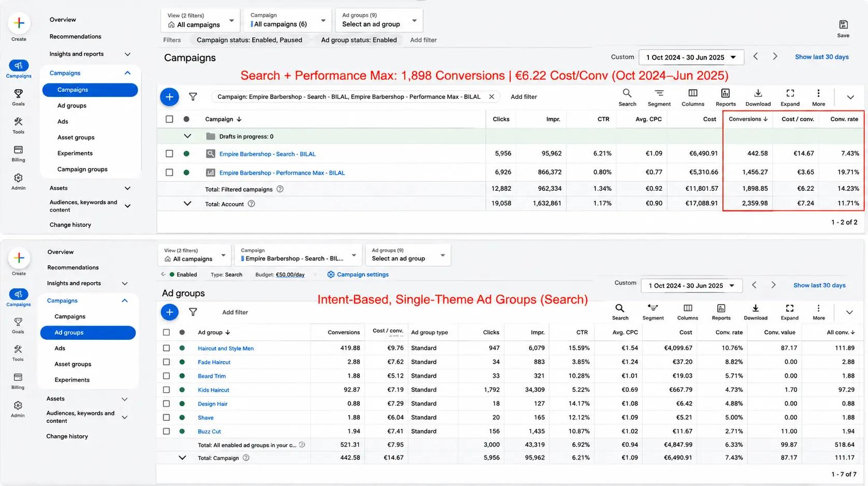The image size is (868, 486).
Task: Click help icon beside Total: Campaign
Action: (x=246, y=458)
